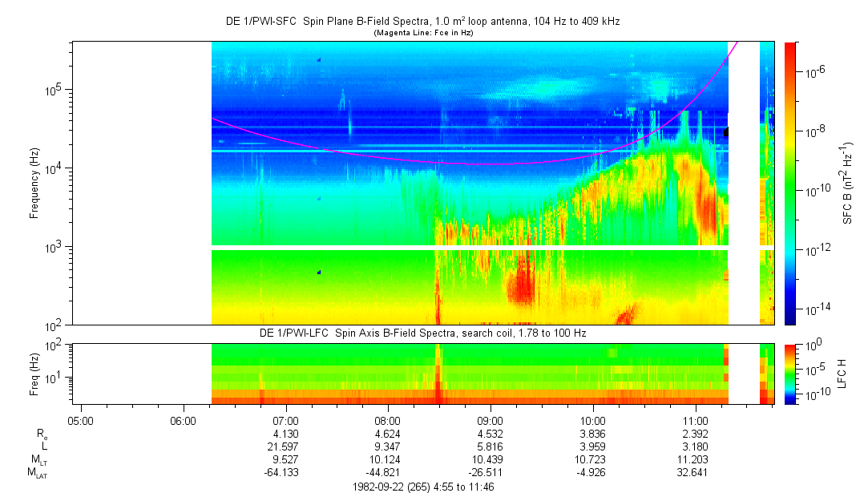Click the DE 1/PWI-LFC lower panel title
Viewport: 868px width, 497px height.
click(x=423, y=333)
